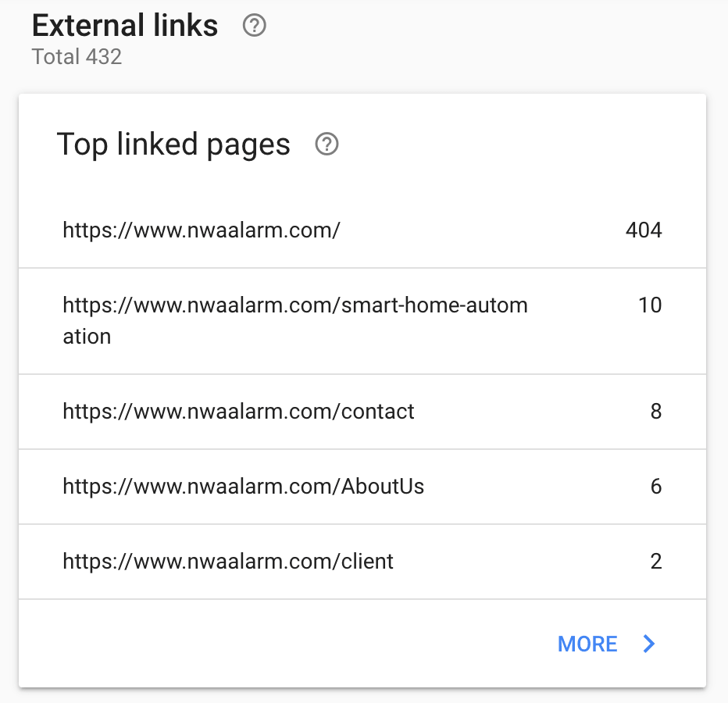Click the help icon beside External links
The height and width of the screenshot is (703, 728).
tap(255, 26)
